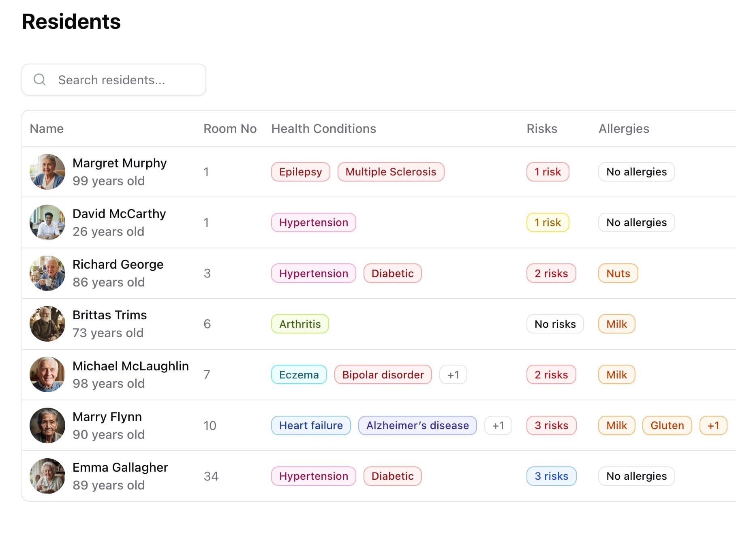
Task: Click the Milk allergy tag for Brittas Trims
Action: (616, 324)
